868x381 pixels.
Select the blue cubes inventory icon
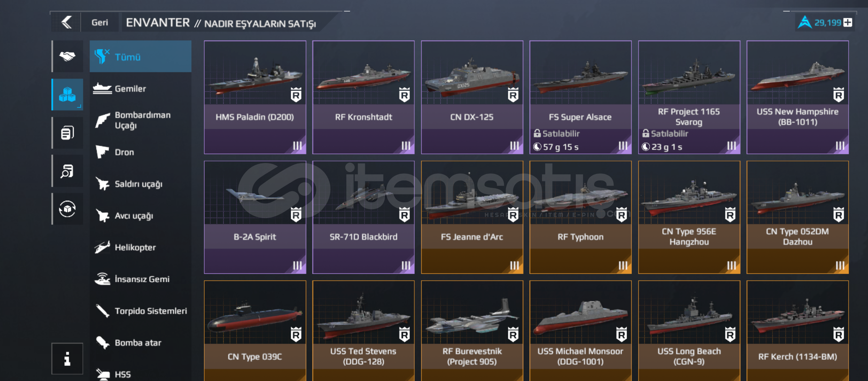click(67, 95)
